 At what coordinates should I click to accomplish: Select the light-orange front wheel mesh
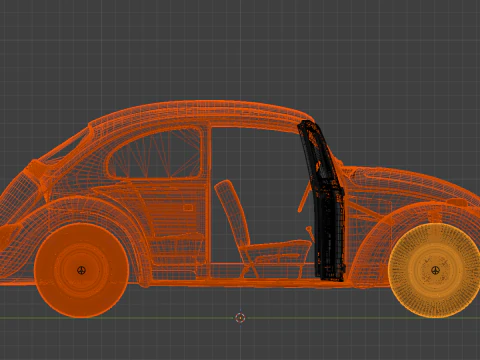coord(435,270)
